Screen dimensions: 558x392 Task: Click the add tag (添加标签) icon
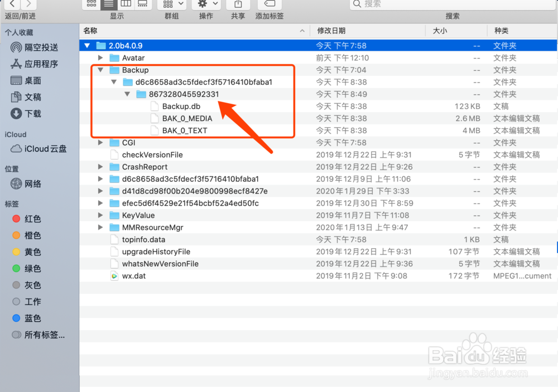(x=270, y=3)
